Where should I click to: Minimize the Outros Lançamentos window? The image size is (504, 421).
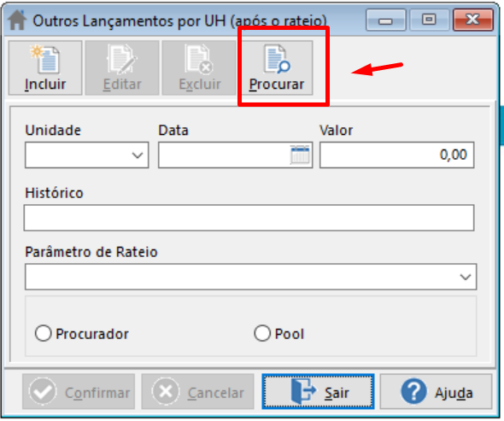386,20
